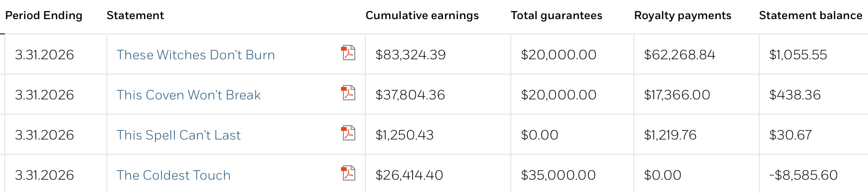
Task: Open This Coven Won't Break statement link
Action: click(188, 95)
